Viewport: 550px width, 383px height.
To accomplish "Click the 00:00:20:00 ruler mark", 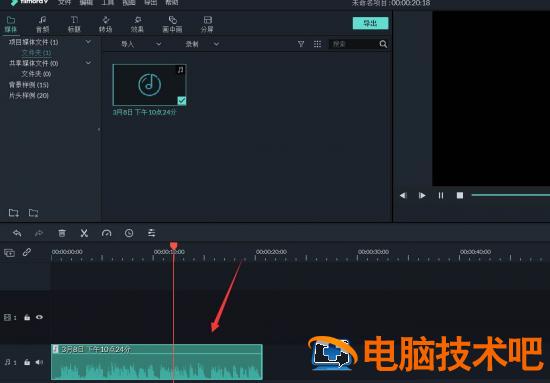I will [x=271, y=252].
